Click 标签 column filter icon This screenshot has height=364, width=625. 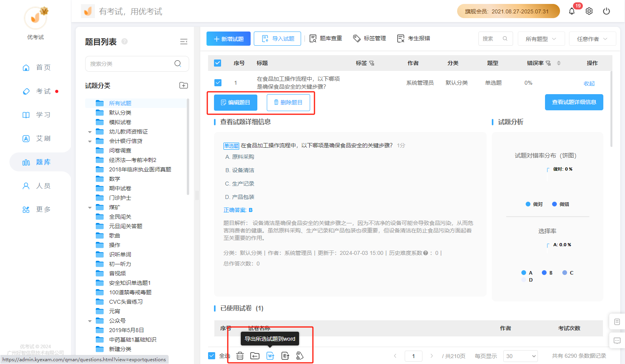(x=372, y=63)
